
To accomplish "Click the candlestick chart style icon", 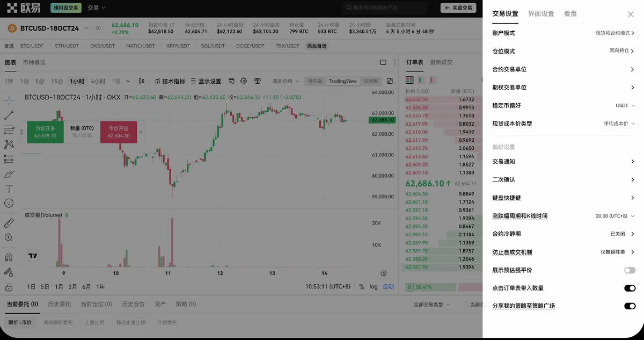I will [142, 81].
